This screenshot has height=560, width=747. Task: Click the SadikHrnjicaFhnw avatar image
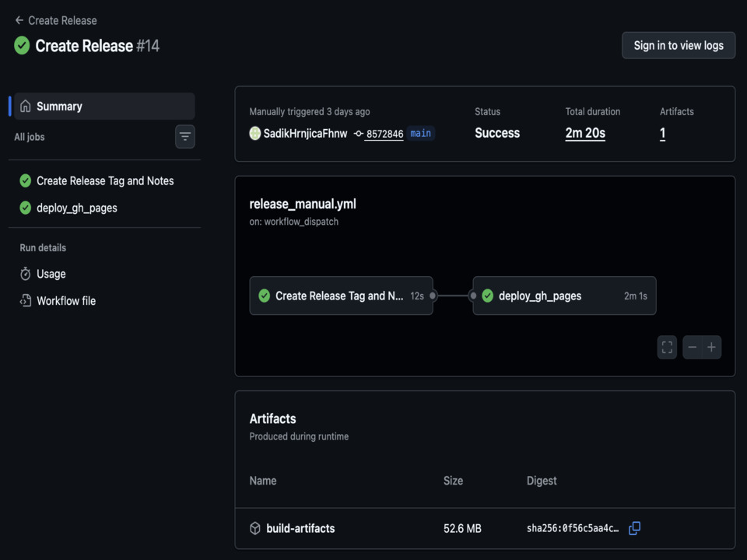[255, 133]
